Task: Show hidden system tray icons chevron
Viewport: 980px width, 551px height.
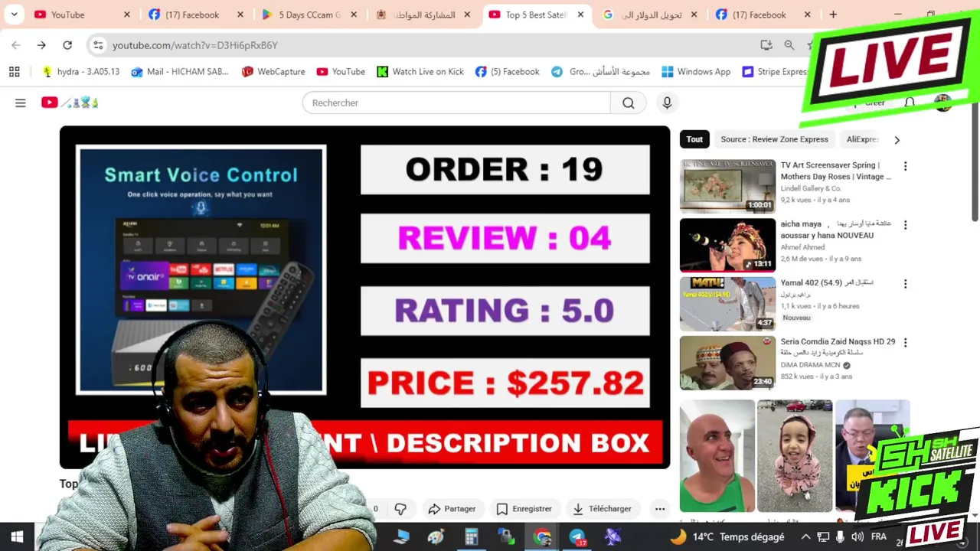Action: coord(805,537)
